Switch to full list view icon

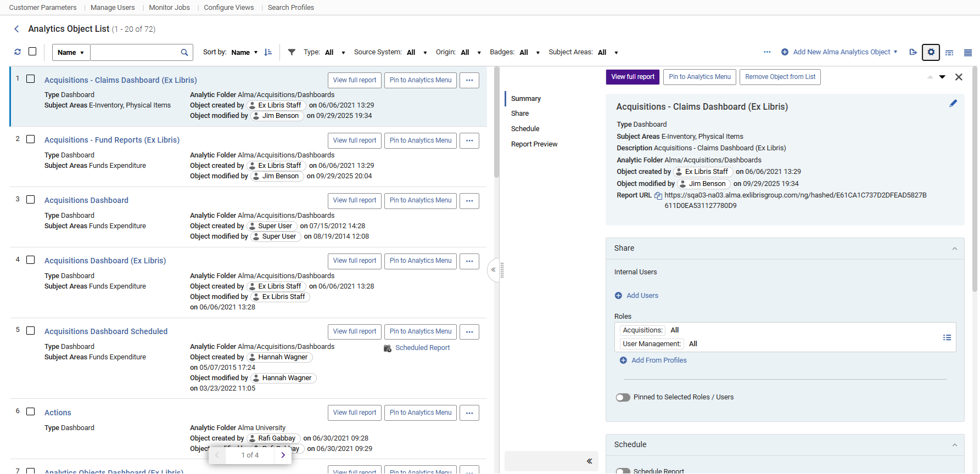pos(968,53)
